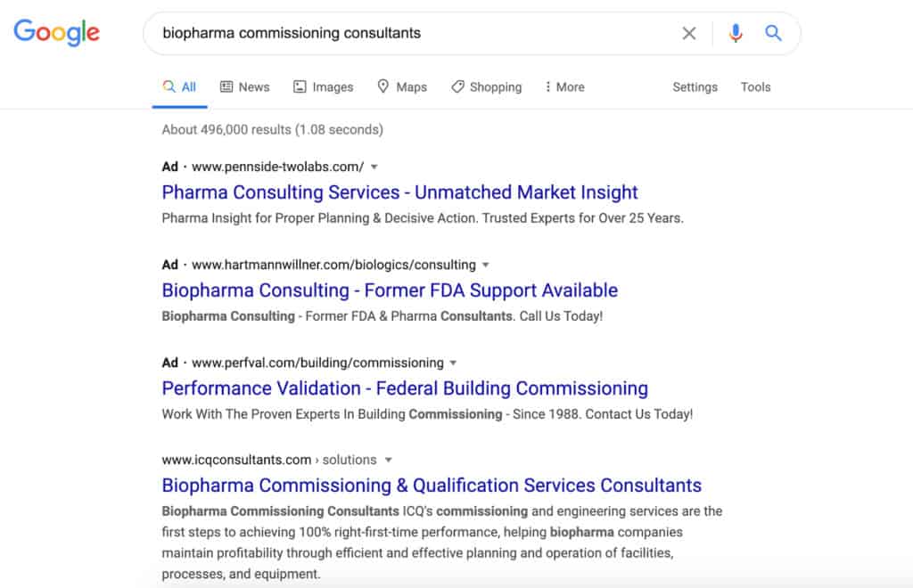Open Tools to filter results
The width and height of the screenshot is (913, 588).
[x=755, y=86]
